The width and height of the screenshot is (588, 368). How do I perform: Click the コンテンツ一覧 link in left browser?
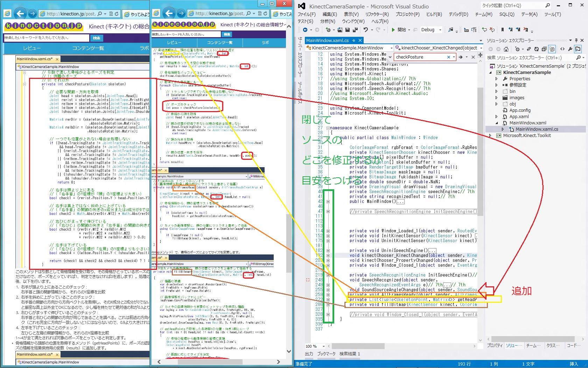pos(88,48)
